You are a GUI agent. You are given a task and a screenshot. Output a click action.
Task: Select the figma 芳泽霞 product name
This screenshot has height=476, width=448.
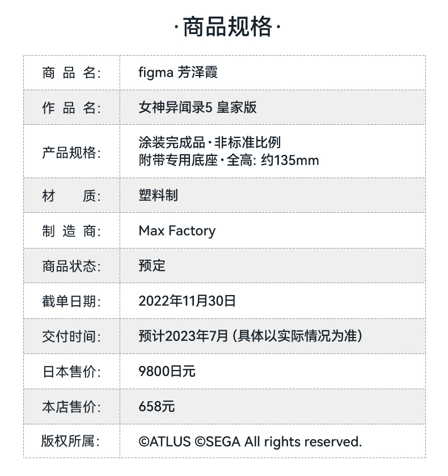pyautogui.click(x=178, y=73)
